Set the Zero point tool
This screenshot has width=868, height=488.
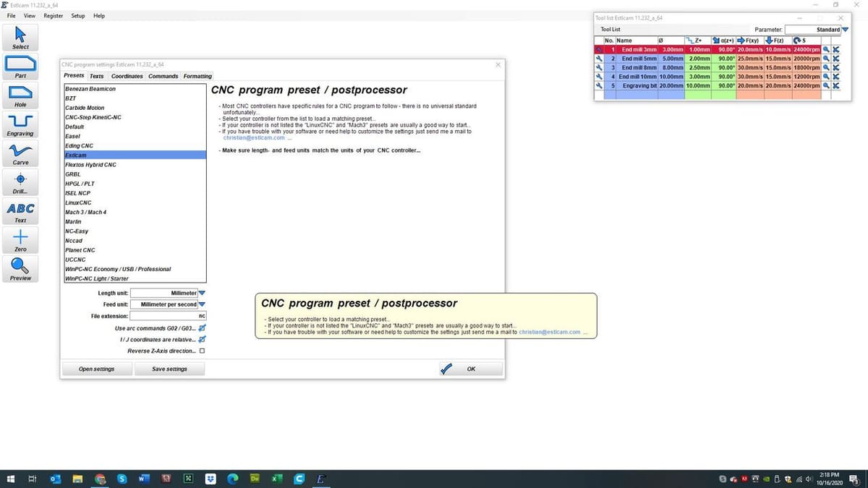(x=20, y=240)
